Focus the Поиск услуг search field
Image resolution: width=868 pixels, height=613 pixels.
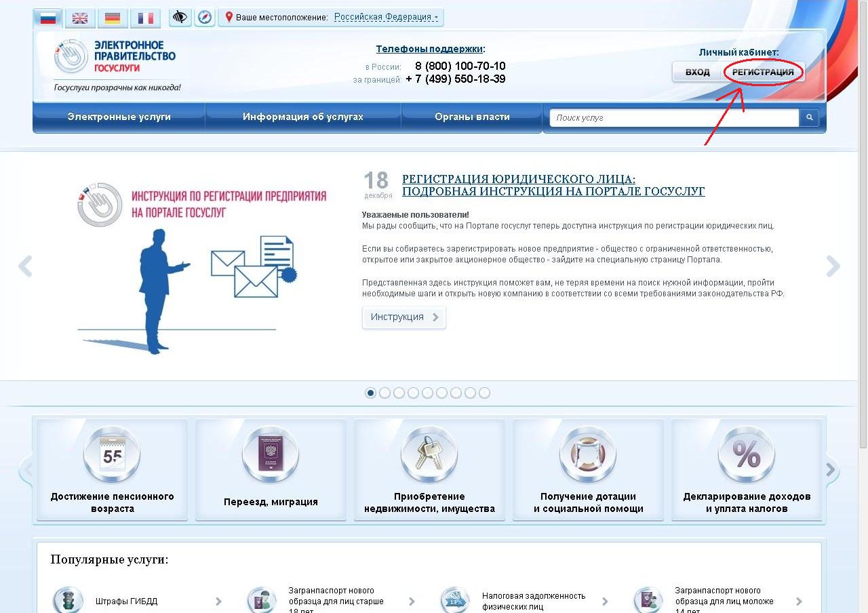(x=675, y=118)
